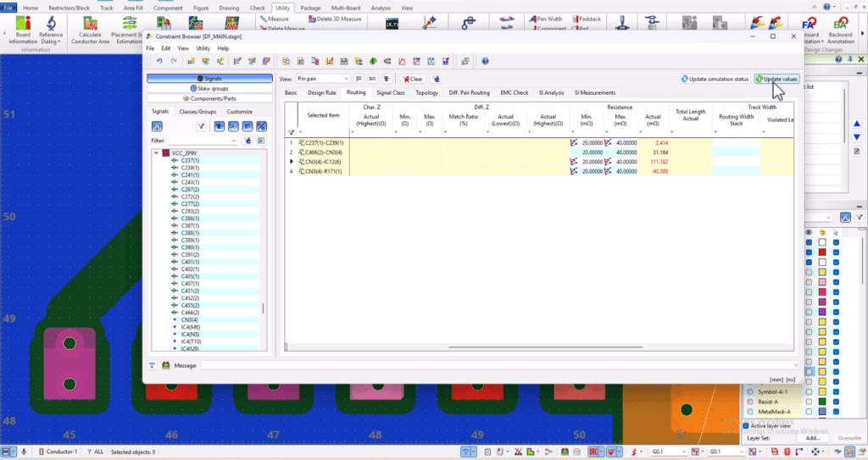Click the Reference Dialog ribbon icon
Image resolution: width=868 pixels, height=460 pixels.
click(x=50, y=30)
